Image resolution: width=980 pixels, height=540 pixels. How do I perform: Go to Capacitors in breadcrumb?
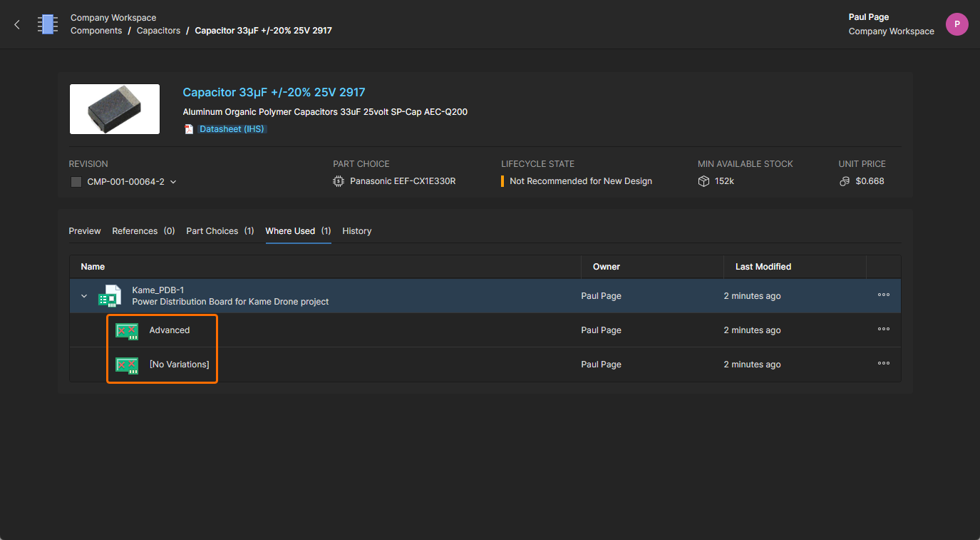coord(158,31)
